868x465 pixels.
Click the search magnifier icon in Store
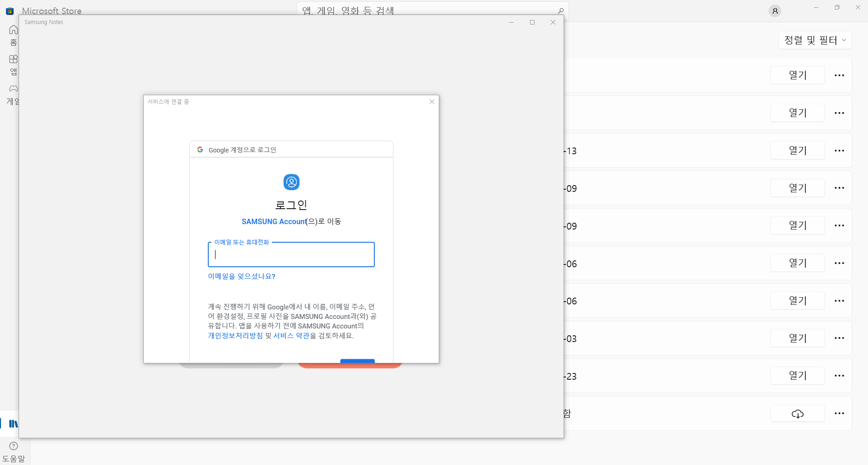point(560,10)
